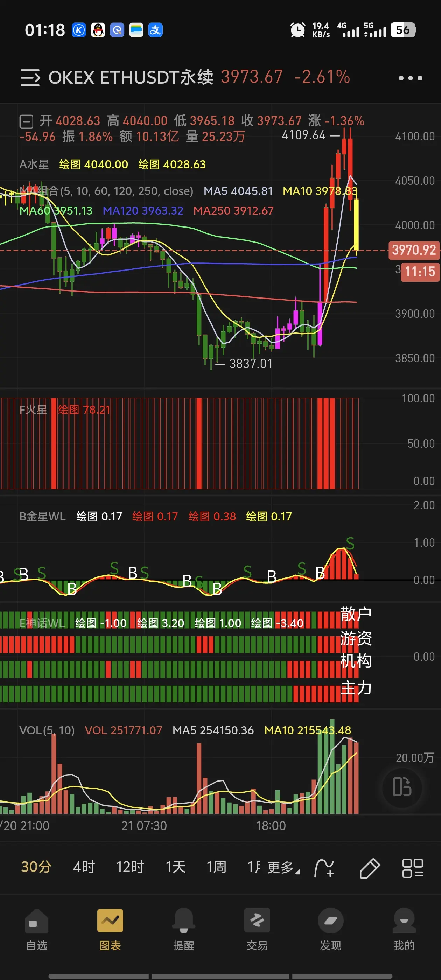Tap the 绘图 78.21 value
Image resolution: width=441 pixels, height=980 pixels.
(x=84, y=410)
